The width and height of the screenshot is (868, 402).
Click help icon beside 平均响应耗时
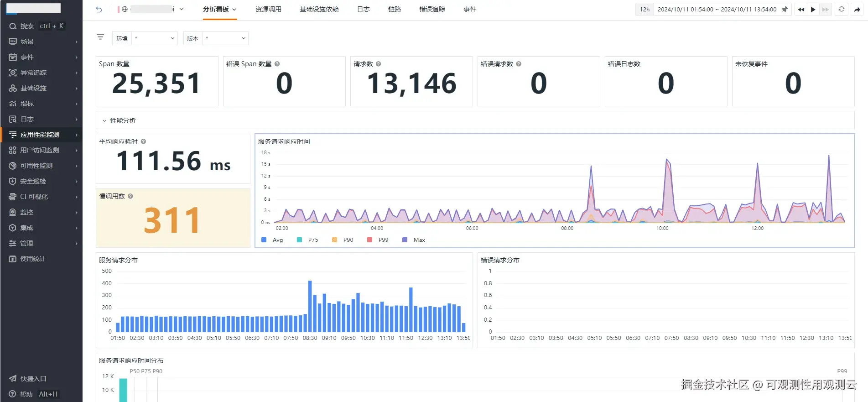coord(143,141)
